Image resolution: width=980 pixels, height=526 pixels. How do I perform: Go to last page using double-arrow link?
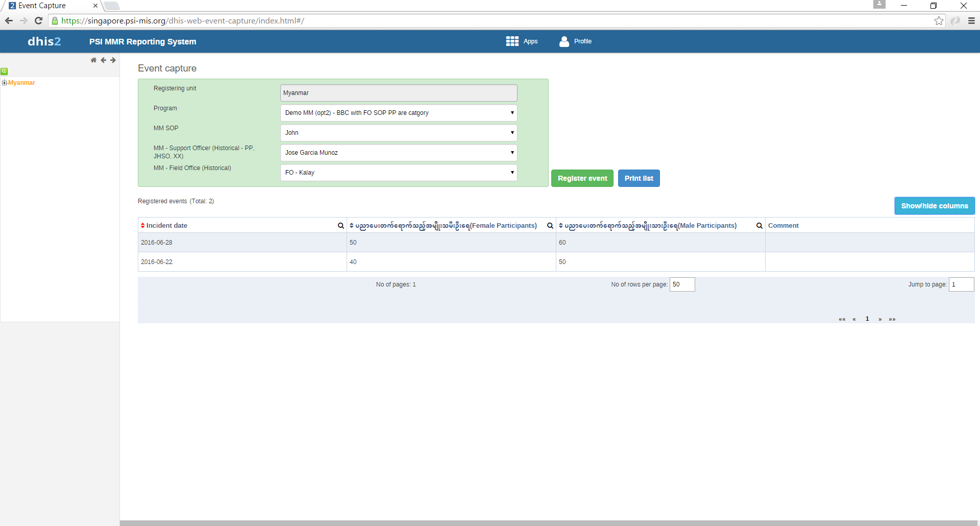pyautogui.click(x=892, y=319)
